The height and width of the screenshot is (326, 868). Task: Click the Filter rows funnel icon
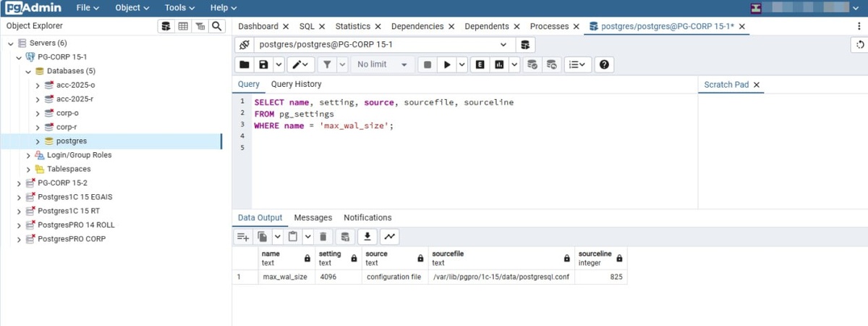click(x=327, y=64)
